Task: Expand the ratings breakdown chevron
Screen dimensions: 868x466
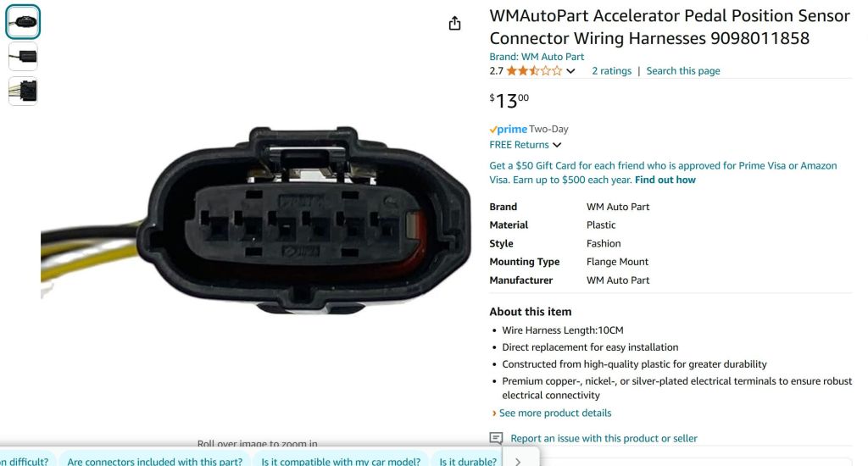Action: click(x=570, y=71)
